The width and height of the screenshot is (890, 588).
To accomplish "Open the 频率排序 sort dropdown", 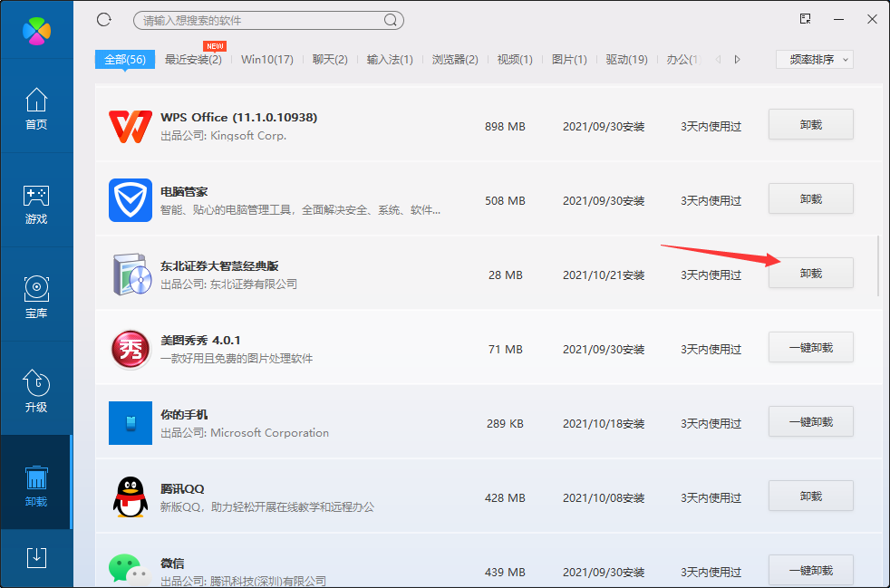I will 815,60.
